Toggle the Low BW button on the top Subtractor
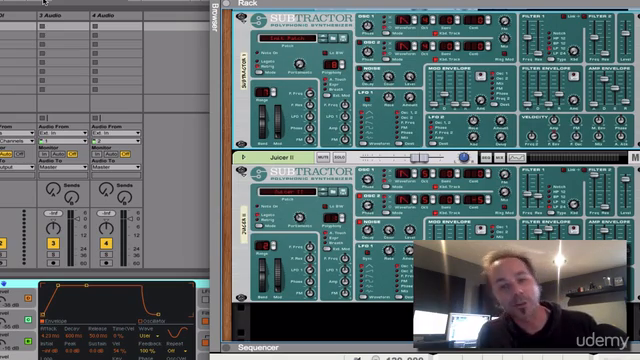This screenshot has height=360, width=640. click(x=325, y=53)
